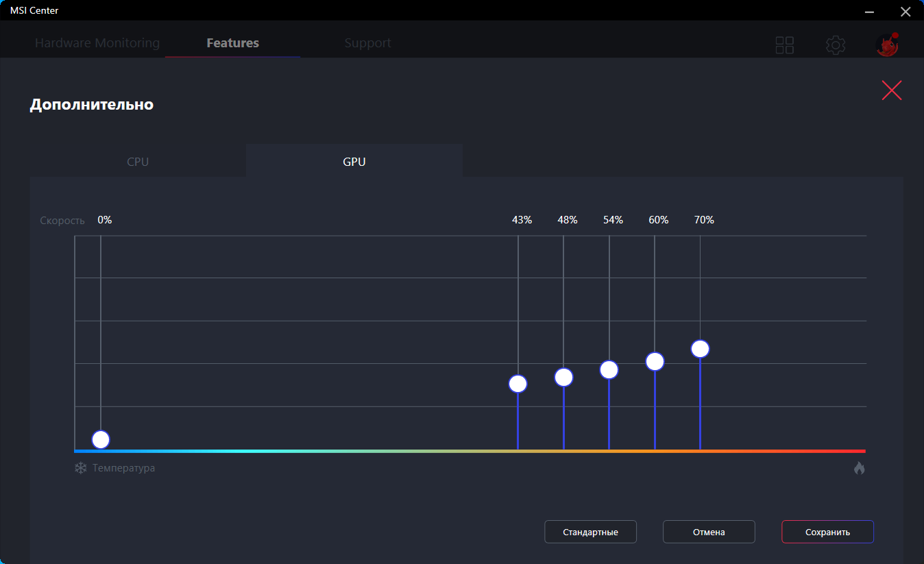Image resolution: width=924 pixels, height=564 pixels.
Task: Select the 43% fan speed handle
Action: click(518, 384)
